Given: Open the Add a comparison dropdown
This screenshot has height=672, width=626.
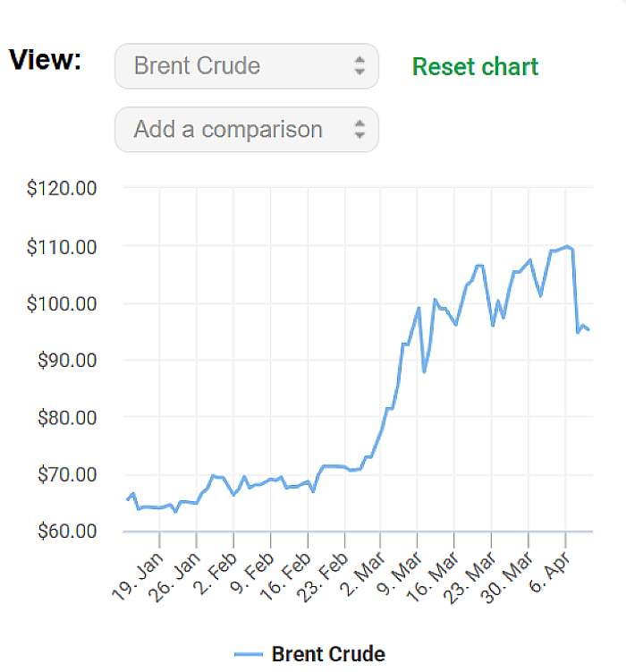Looking at the screenshot, I should point(246,130).
